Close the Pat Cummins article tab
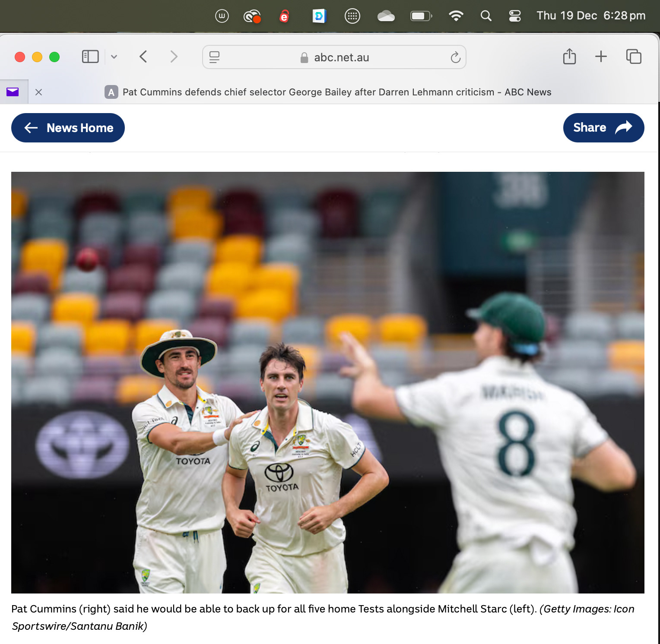Image resolution: width=660 pixels, height=644 pixels. coord(38,92)
